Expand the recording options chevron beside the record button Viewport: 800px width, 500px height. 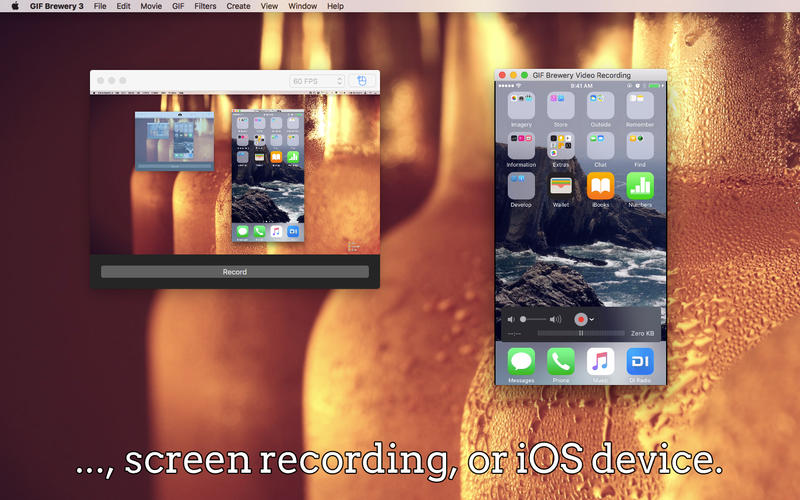tap(592, 319)
